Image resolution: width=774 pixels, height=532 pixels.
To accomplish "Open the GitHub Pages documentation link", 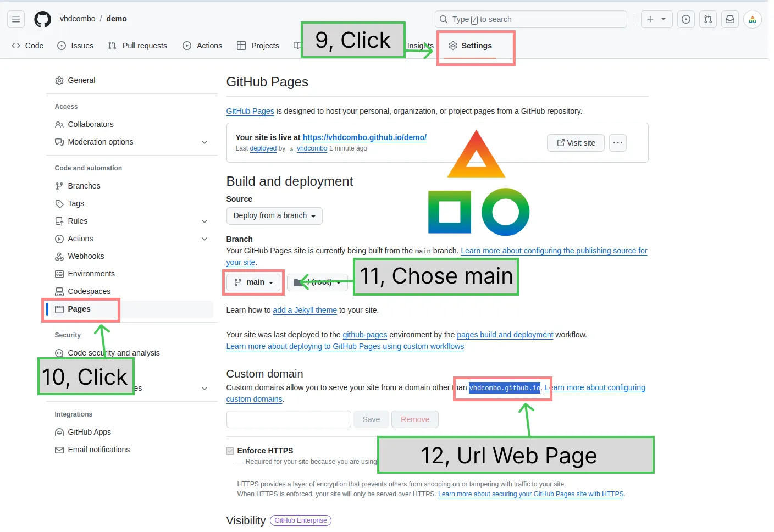I will coord(250,111).
